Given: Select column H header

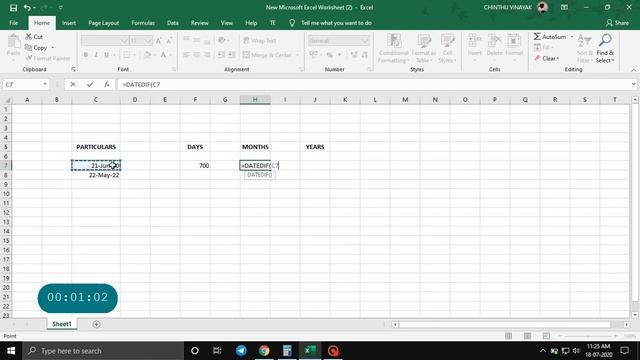Looking at the screenshot, I should point(255,100).
